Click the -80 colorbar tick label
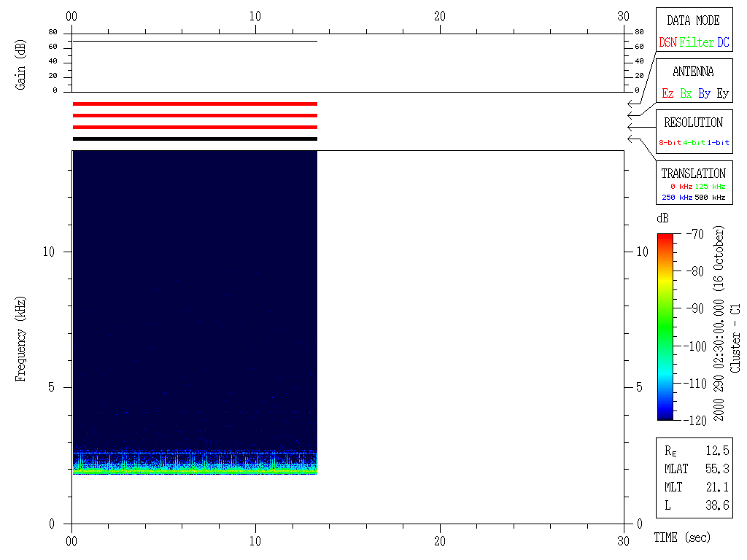The width and height of the screenshot is (747, 560). [x=695, y=271]
